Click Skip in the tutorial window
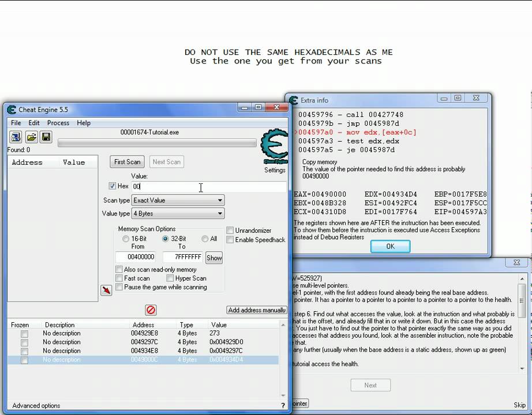532x415 pixels. [519, 405]
